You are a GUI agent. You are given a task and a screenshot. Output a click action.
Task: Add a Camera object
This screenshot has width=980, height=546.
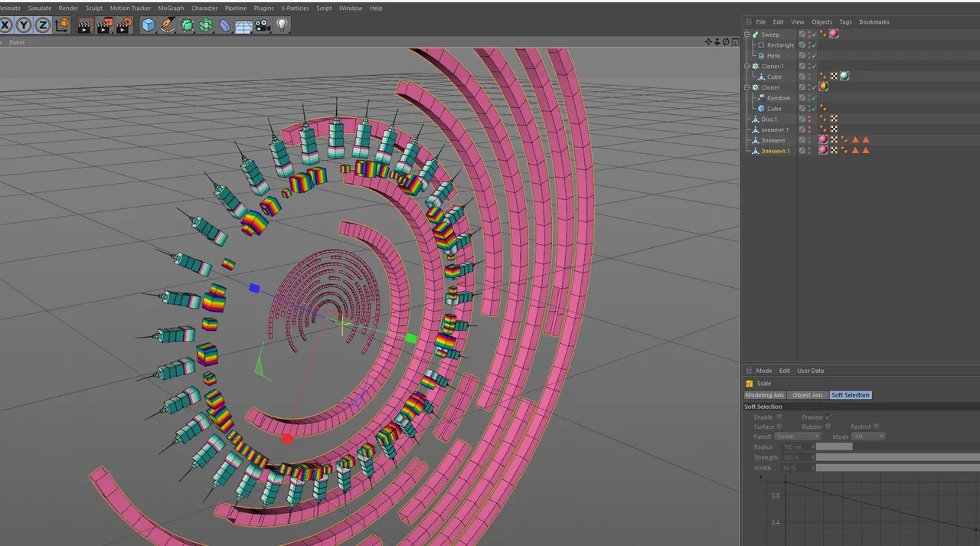263,25
